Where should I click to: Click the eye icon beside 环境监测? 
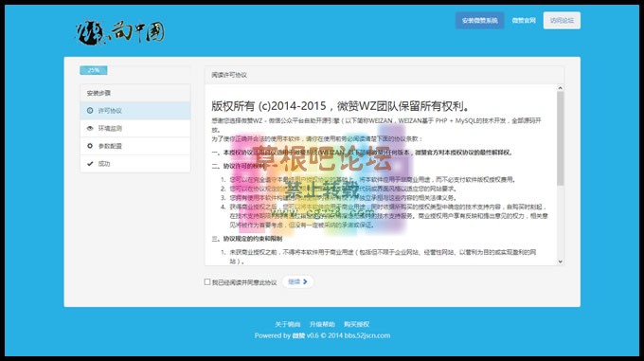[90, 128]
